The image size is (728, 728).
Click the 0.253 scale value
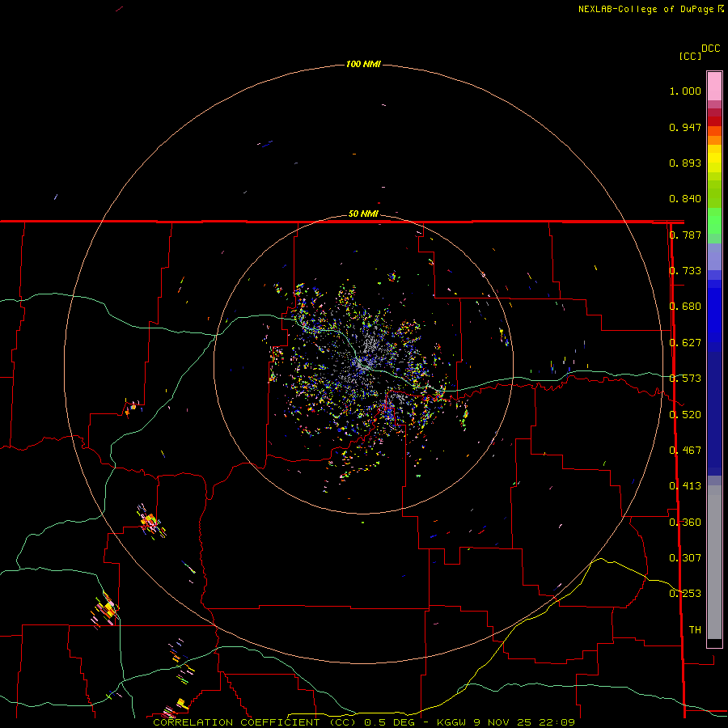pyautogui.click(x=685, y=594)
